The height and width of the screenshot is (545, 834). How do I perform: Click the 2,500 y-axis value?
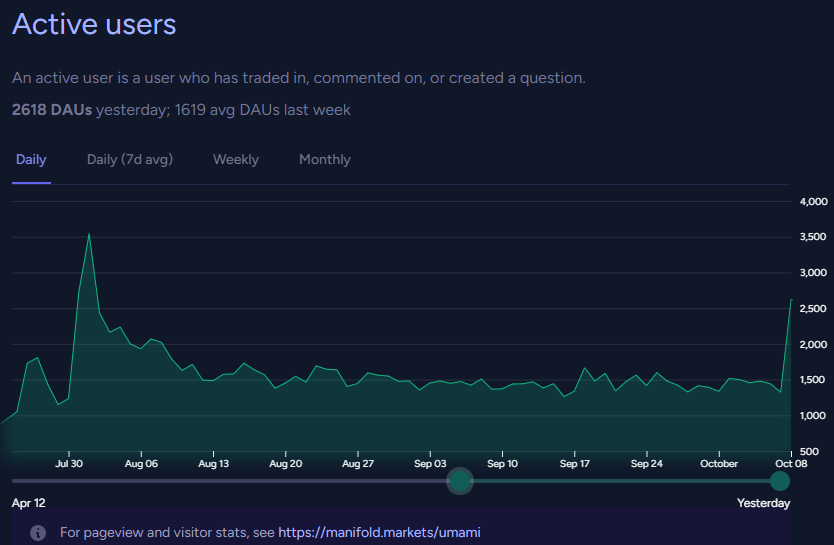coord(813,308)
